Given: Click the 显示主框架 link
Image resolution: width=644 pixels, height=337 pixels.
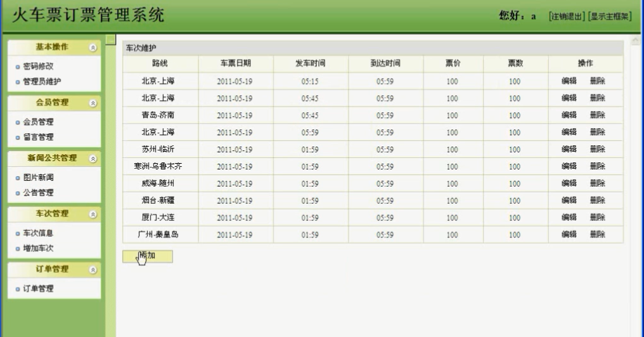Looking at the screenshot, I should point(610,17).
